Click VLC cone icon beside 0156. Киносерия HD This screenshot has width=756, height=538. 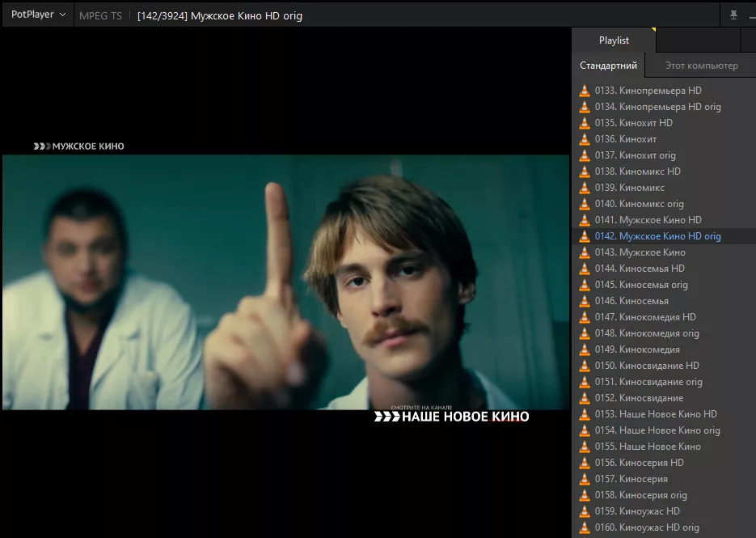point(585,463)
